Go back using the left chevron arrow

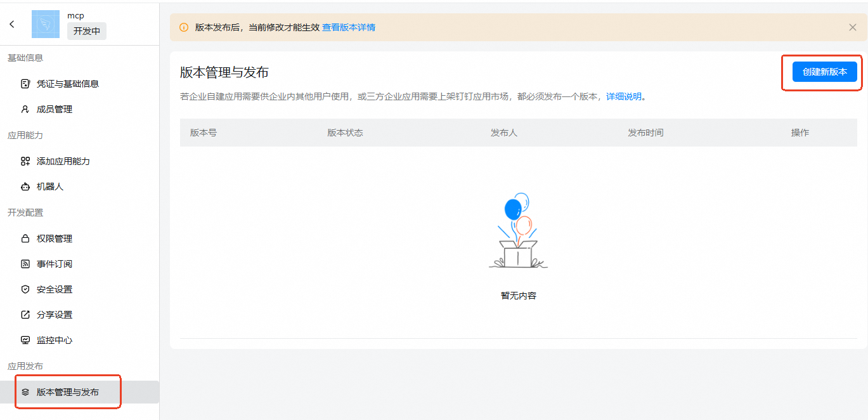pyautogui.click(x=12, y=24)
